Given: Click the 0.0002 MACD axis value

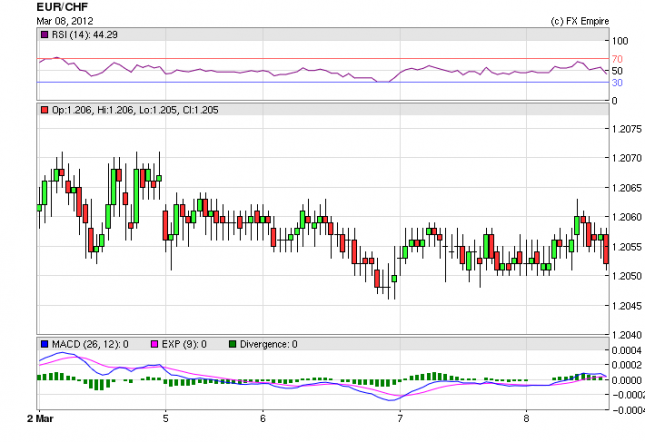Looking at the screenshot, I should (626, 365).
